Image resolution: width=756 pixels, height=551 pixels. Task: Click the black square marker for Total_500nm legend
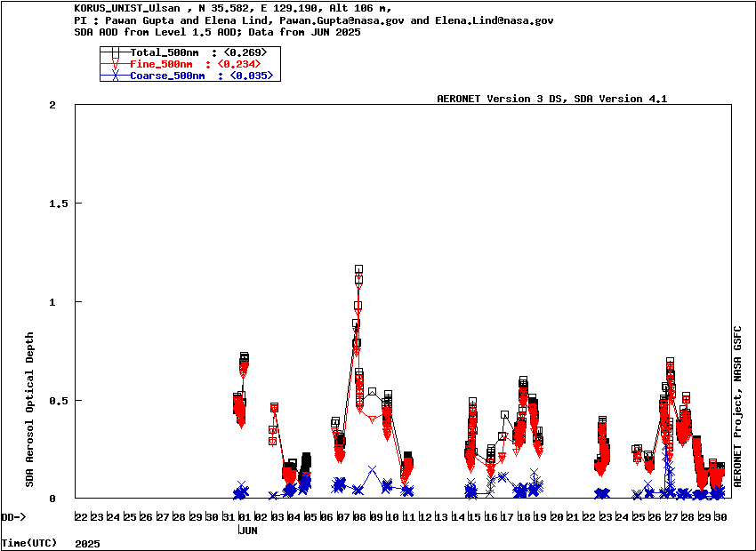tap(115, 52)
